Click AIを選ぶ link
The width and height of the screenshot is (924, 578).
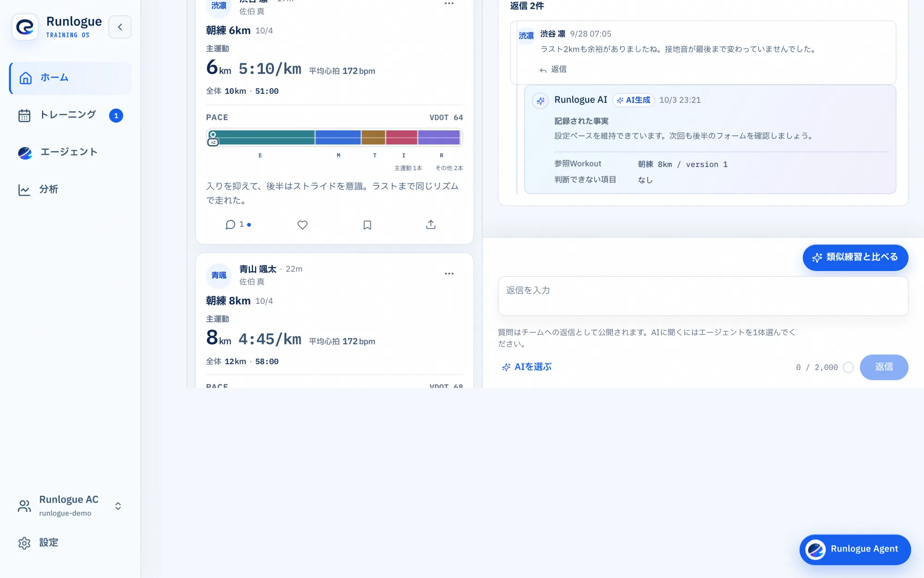pyautogui.click(x=527, y=367)
